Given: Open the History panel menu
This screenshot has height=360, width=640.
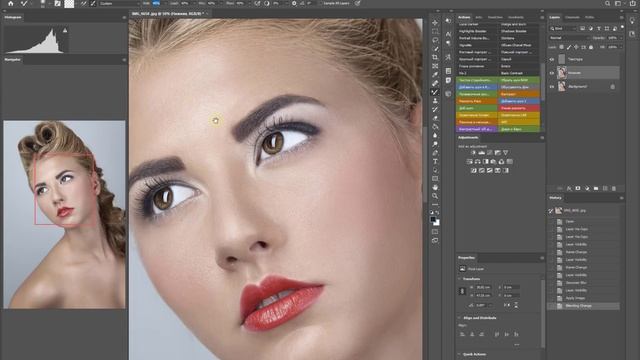Looking at the screenshot, I should [x=621, y=198].
